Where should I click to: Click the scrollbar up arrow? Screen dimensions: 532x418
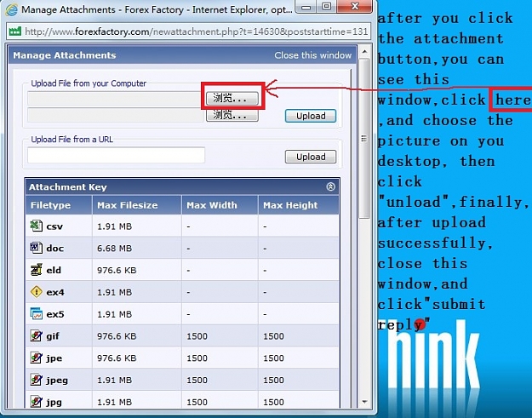364,52
